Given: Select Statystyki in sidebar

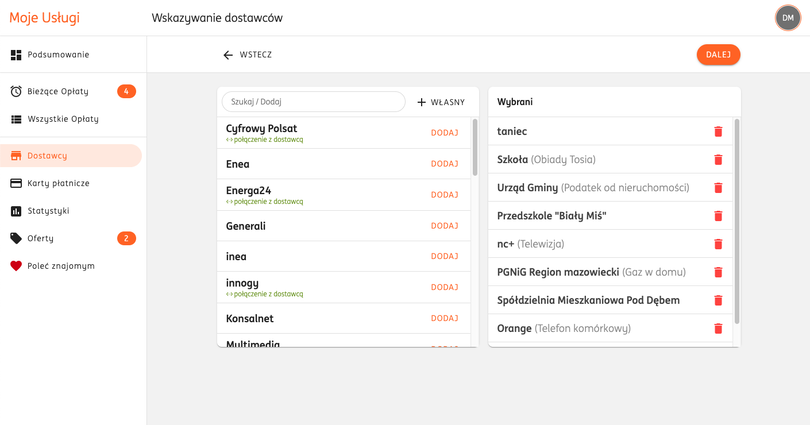Looking at the screenshot, I should point(48,211).
